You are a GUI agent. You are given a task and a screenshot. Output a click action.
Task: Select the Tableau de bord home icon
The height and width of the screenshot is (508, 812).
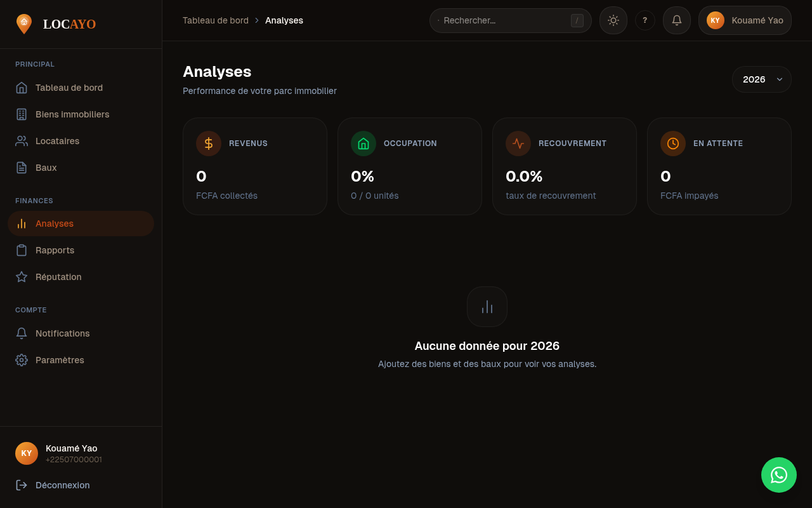[21, 87]
